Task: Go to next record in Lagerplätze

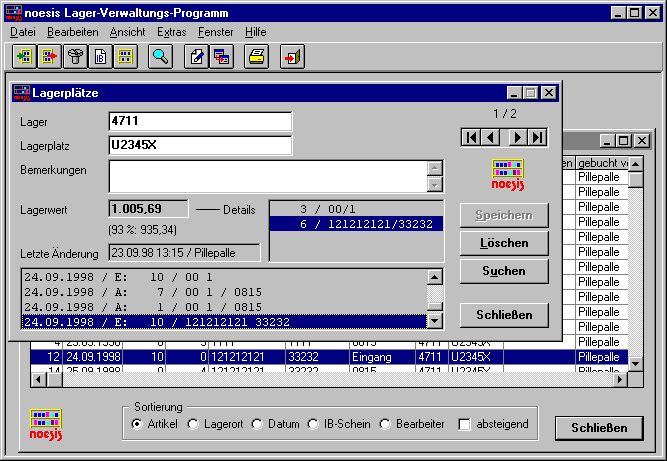Action: (518, 137)
